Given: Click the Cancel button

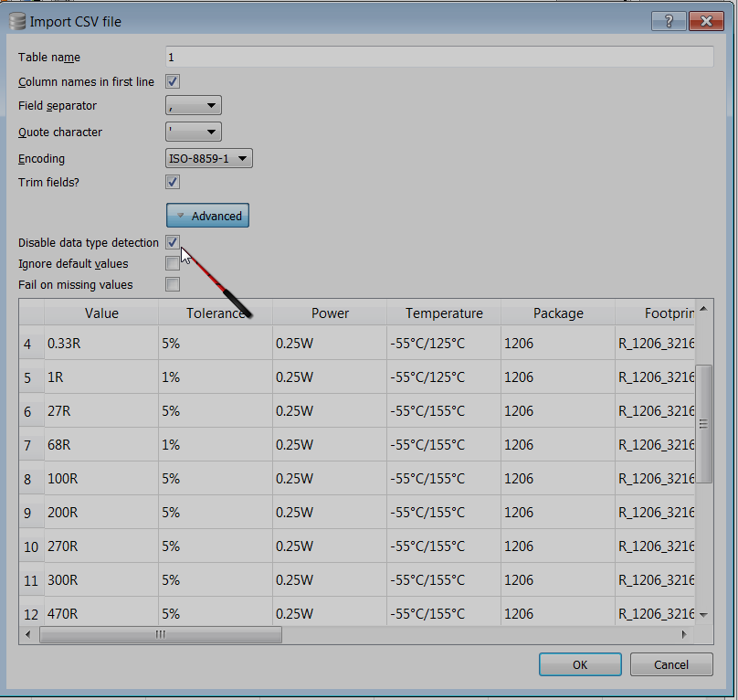Looking at the screenshot, I should click(x=671, y=664).
